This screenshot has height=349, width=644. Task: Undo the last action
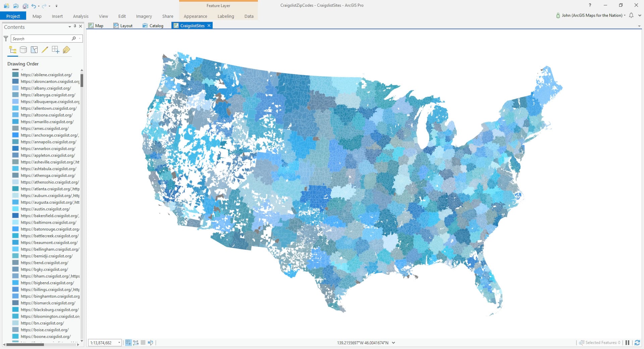pyautogui.click(x=34, y=6)
